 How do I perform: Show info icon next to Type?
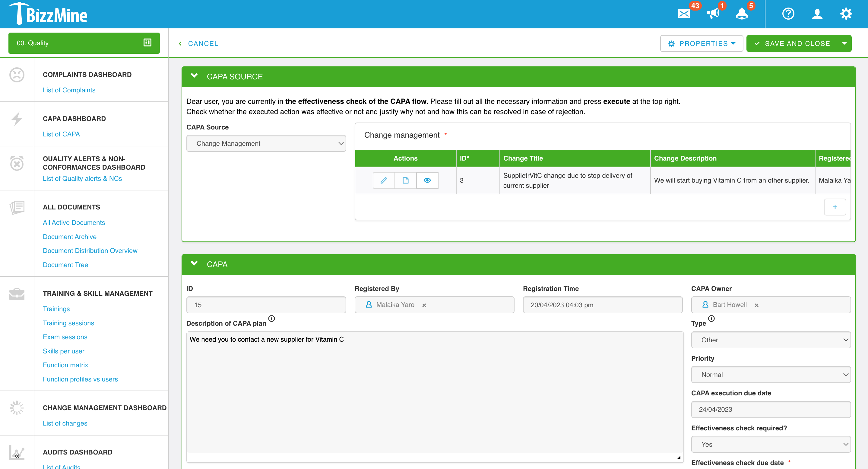click(711, 318)
